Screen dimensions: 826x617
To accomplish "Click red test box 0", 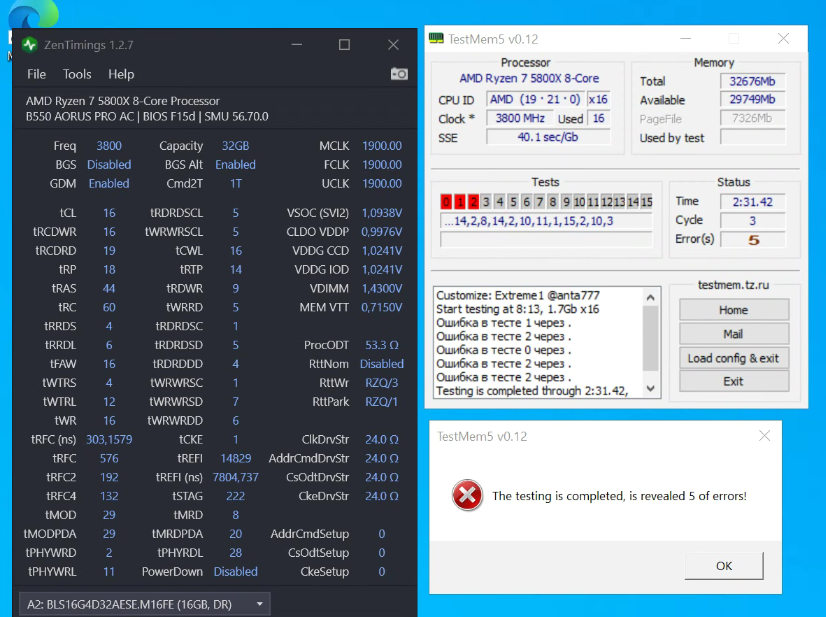I will coord(446,202).
